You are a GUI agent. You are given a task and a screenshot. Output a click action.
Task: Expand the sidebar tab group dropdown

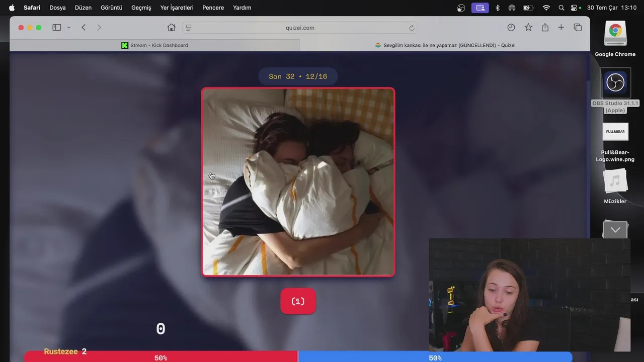coord(69,28)
